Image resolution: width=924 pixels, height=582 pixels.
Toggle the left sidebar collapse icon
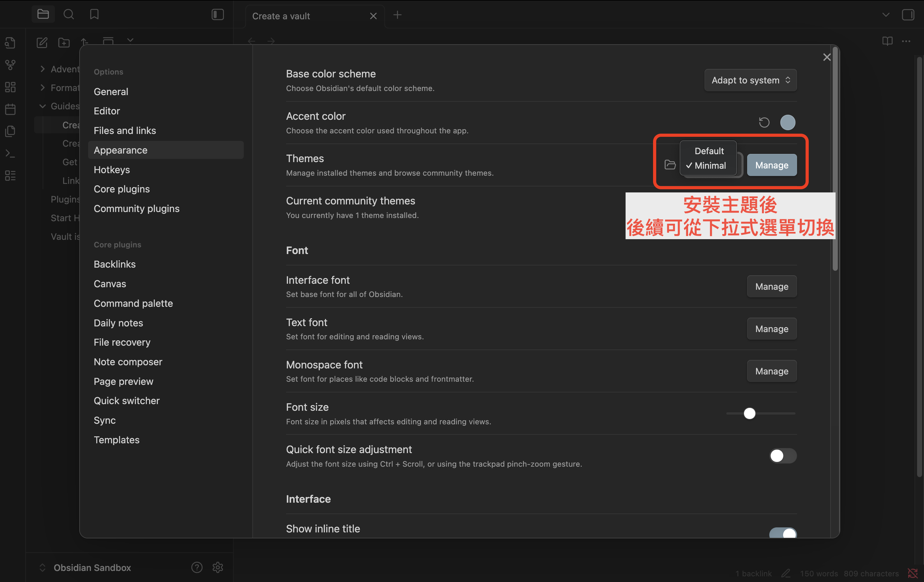[218, 15]
